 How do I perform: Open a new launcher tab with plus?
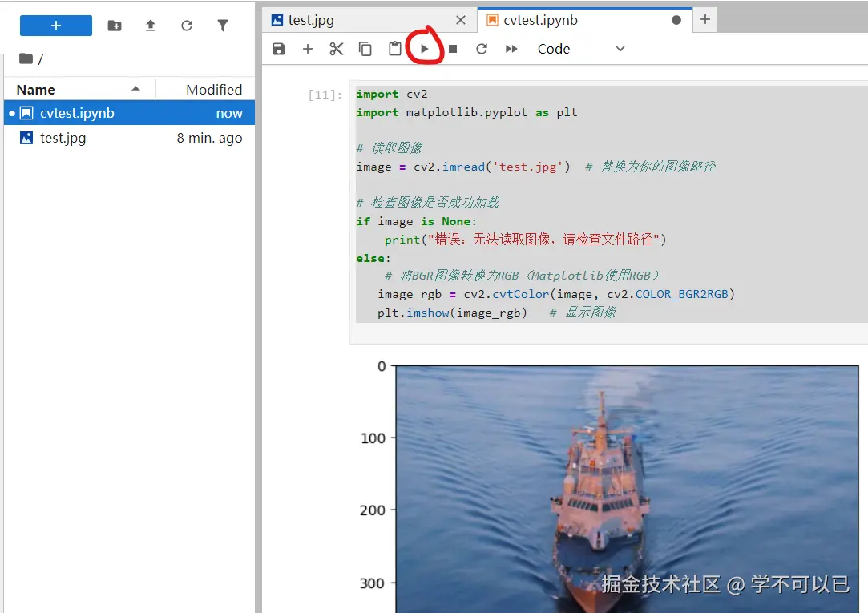[x=704, y=20]
